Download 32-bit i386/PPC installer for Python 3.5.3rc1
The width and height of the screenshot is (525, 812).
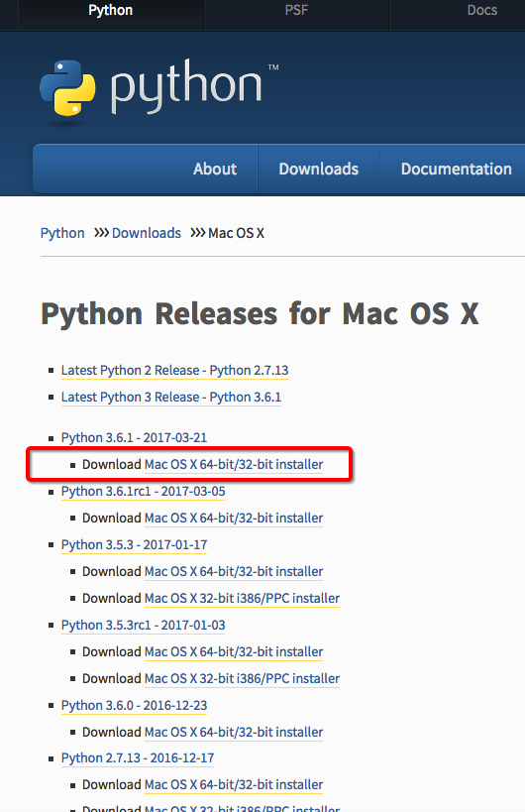242,679
